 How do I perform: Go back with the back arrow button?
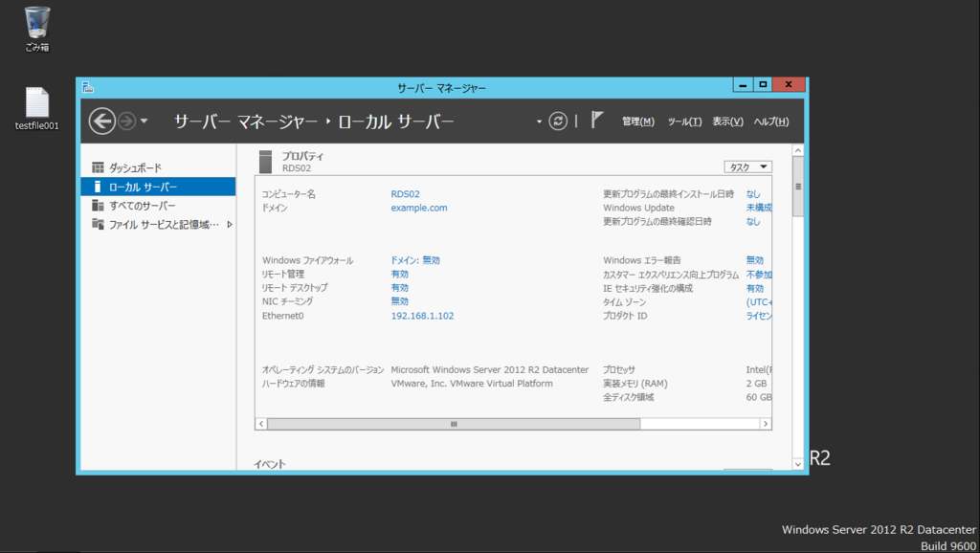[x=101, y=121]
